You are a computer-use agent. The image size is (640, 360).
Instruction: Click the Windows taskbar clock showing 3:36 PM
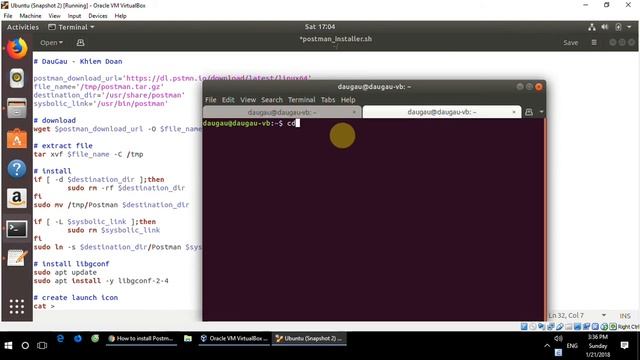pos(598,345)
